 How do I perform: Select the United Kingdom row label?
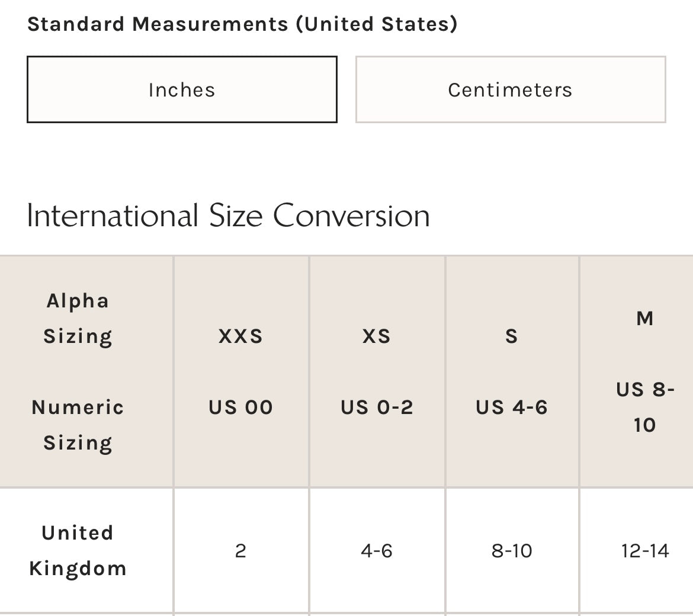click(x=78, y=550)
